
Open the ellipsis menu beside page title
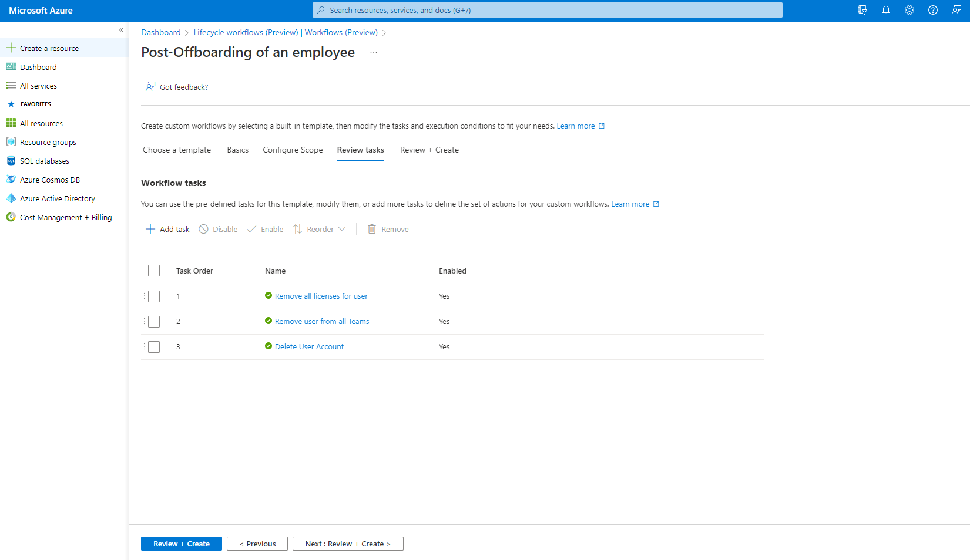point(373,53)
